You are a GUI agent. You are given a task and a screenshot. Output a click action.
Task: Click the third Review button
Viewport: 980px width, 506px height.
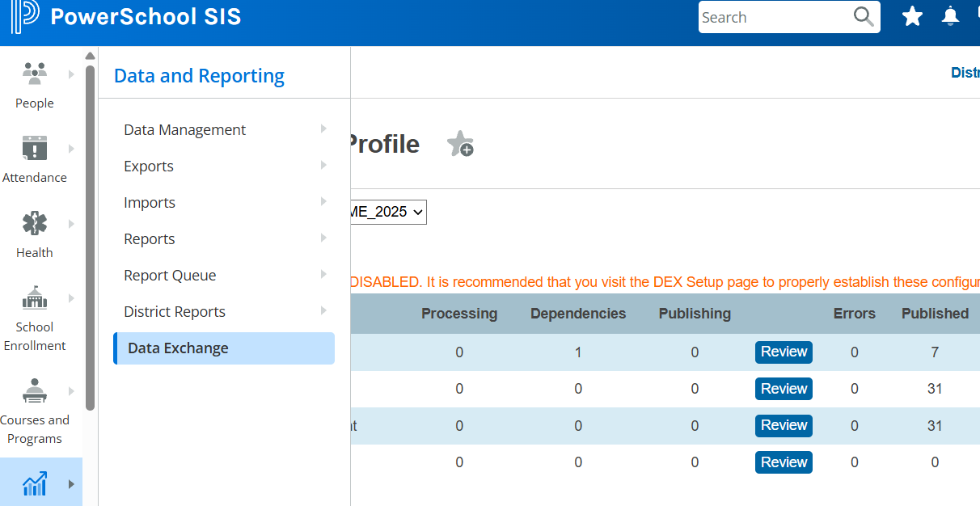(x=784, y=425)
